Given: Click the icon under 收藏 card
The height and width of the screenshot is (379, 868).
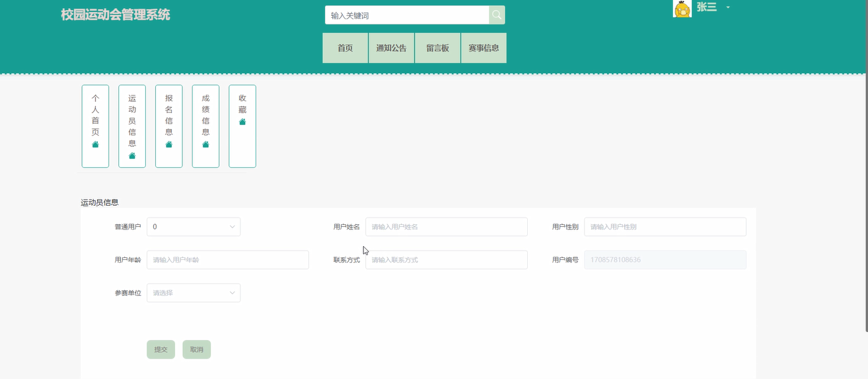Looking at the screenshot, I should coord(242,122).
